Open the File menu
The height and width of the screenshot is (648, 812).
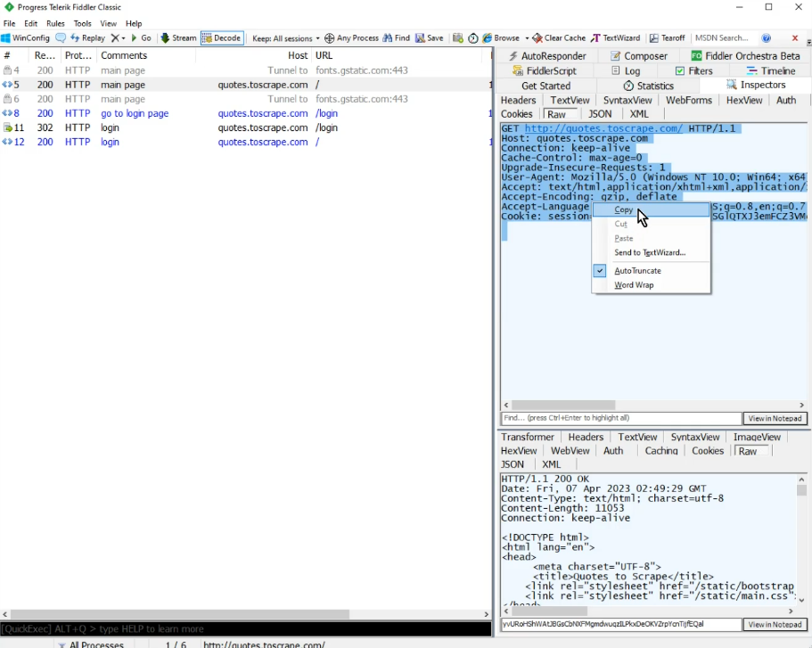[x=9, y=23]
